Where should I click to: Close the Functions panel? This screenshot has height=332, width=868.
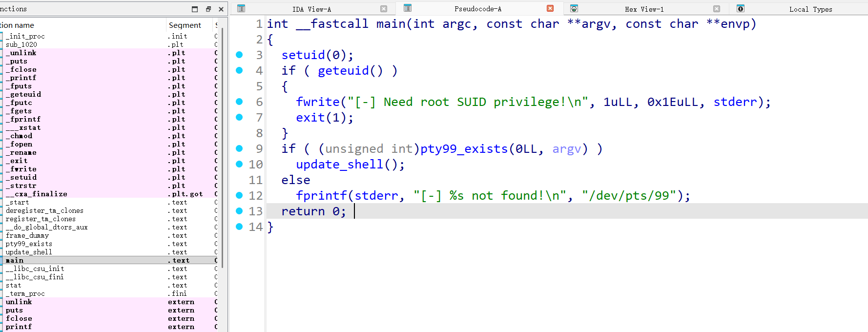pyautogui.click(x=221, y=9)
